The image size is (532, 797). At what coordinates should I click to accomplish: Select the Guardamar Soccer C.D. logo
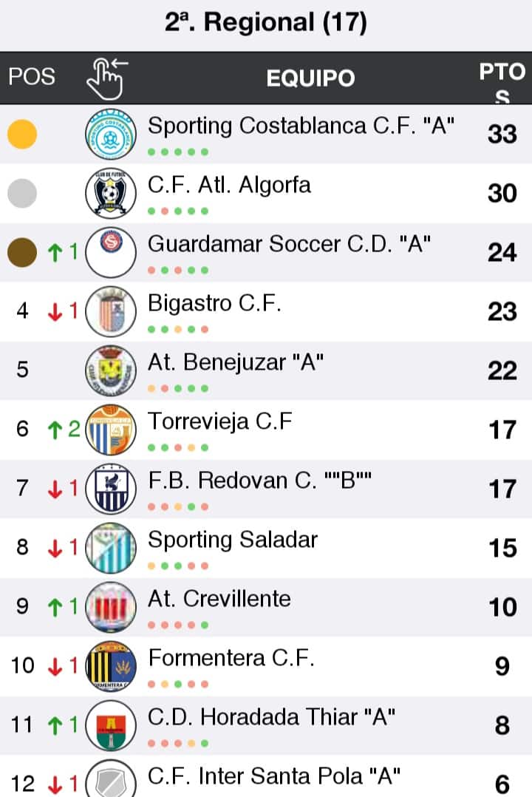click(x=111, y=253)
